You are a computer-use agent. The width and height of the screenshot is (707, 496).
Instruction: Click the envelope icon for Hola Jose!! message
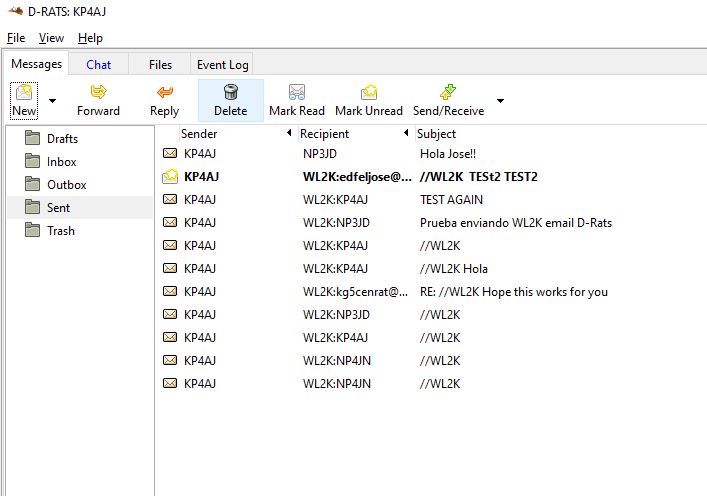point(170,153)
